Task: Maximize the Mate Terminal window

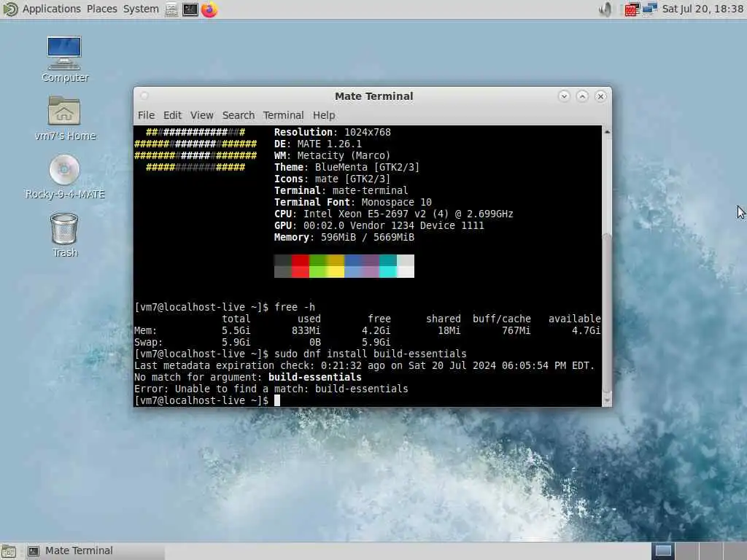Action: tap(582, 96)
